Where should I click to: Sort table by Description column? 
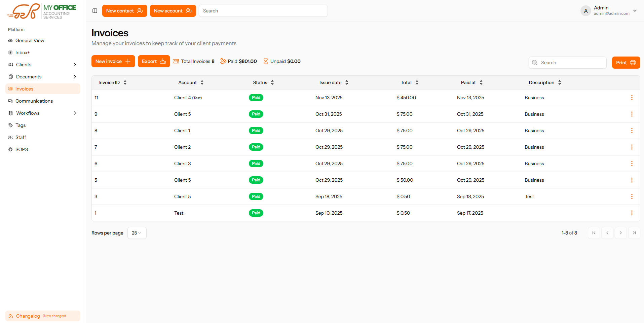click(x=545, y=82)
